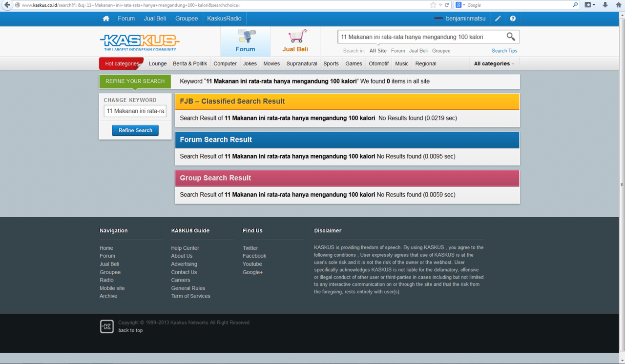Open Forum in the top navigation bar
This screenshot has height=364, width=625.
click(126, 19)
